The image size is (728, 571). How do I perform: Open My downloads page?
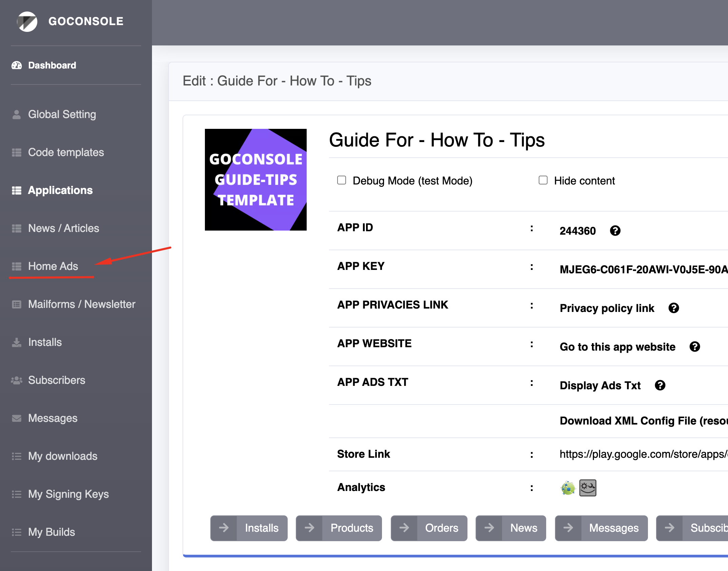pos(63,456)
